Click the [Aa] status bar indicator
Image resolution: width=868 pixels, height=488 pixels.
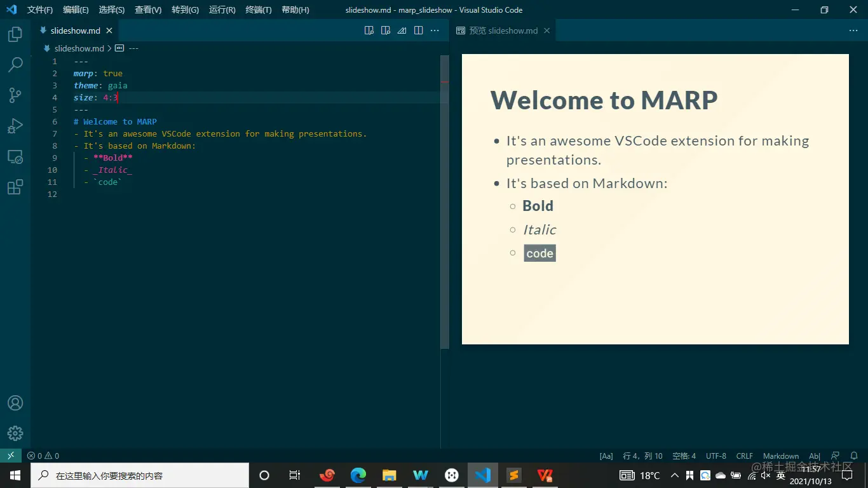point(606,456)
